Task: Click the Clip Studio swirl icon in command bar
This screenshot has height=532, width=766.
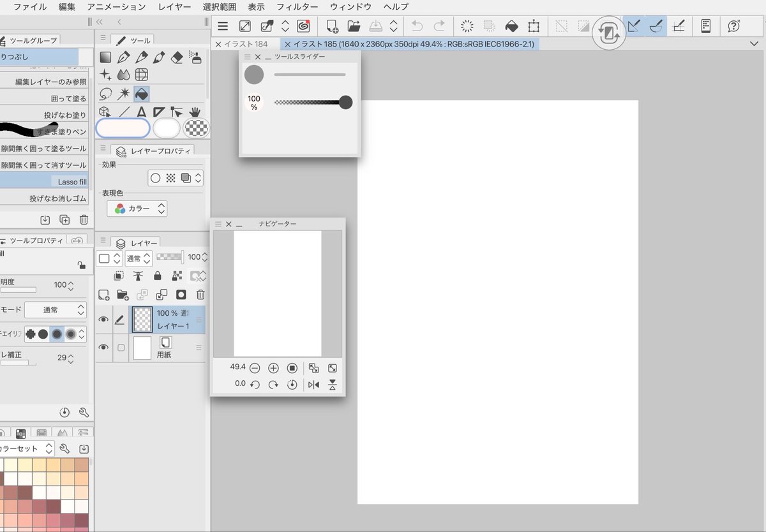Action: pos(303,26)
